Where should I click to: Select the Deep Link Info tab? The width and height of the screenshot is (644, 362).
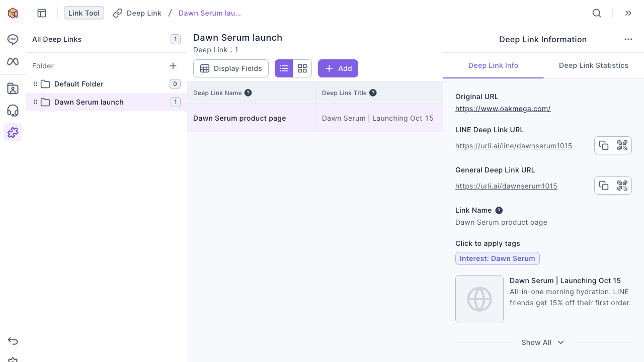click(494, 65)
